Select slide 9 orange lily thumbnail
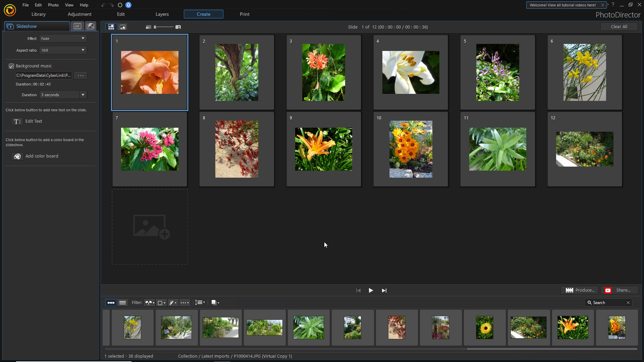Image resolution: width=644 pixels, height=362 pixels. click(x=323, y=149)
